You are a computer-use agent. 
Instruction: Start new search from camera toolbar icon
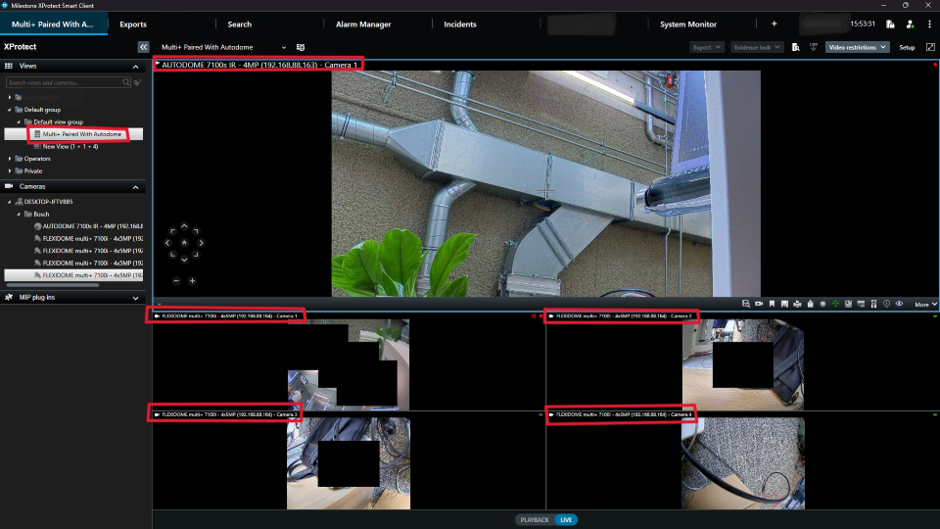tap(746, 304)
